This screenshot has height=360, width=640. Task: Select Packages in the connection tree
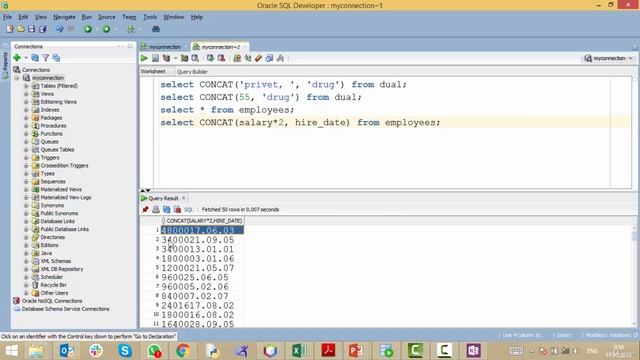point(51,118)
